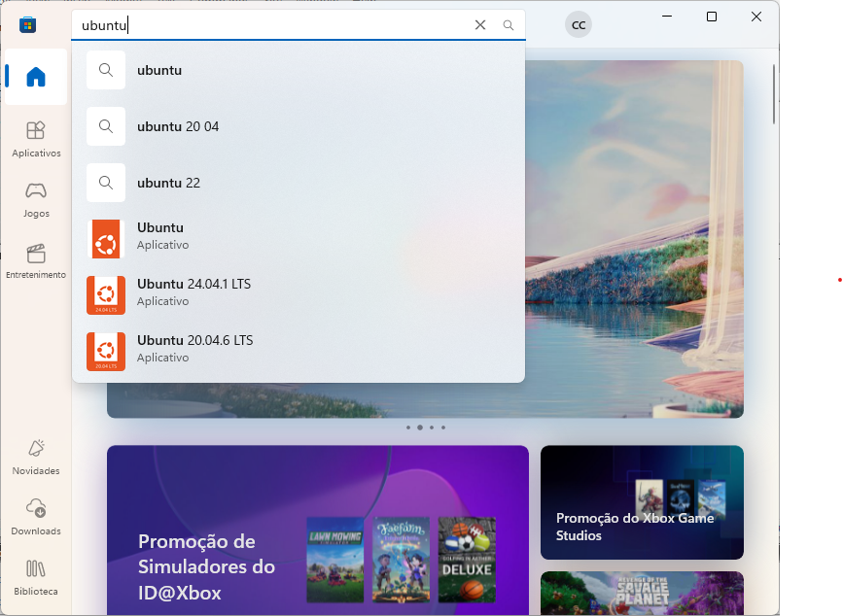Clear the search text with X
Screen dimensions: 843x616
point(479,25)
